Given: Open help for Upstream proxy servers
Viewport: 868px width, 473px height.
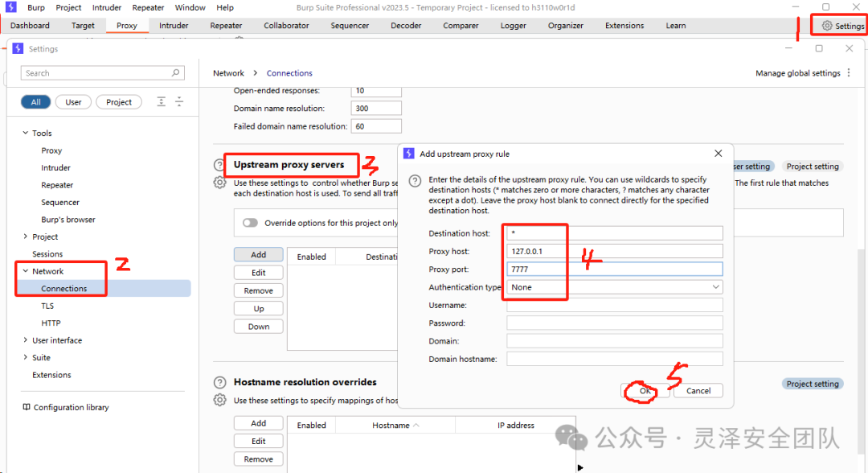Looking at the screenshot, I should [219, 165].
